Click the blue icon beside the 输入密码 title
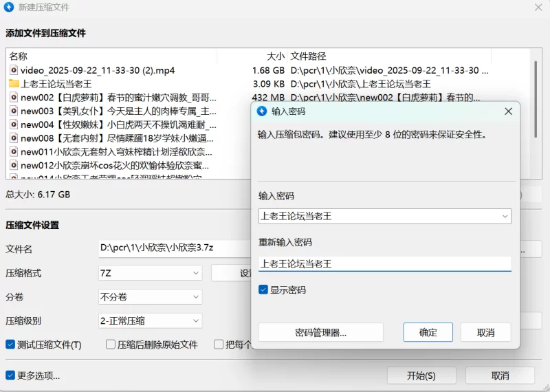 [262, 111]
